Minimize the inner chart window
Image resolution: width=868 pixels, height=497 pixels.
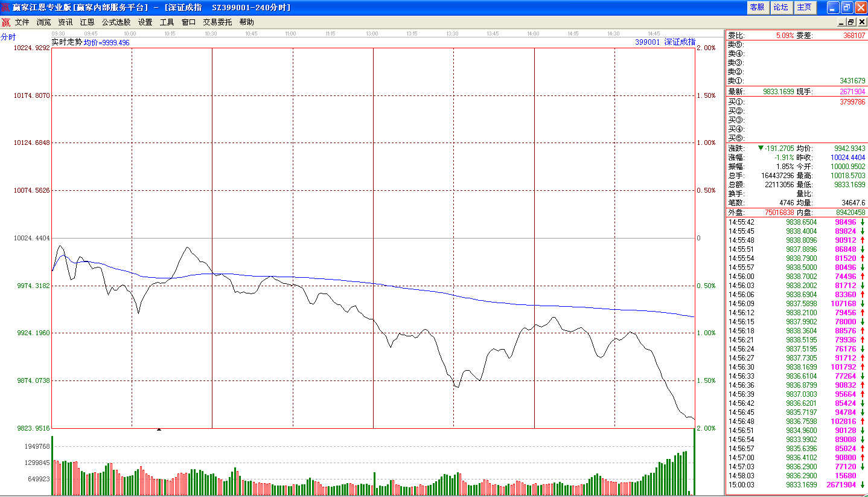click(x=841, y=22)
